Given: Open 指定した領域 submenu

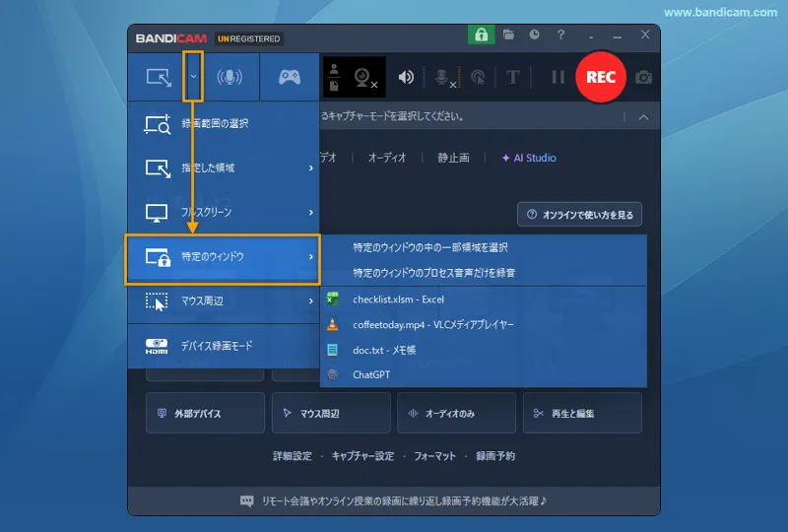Looking at the screenshot, I should click(x=224, y=167).
